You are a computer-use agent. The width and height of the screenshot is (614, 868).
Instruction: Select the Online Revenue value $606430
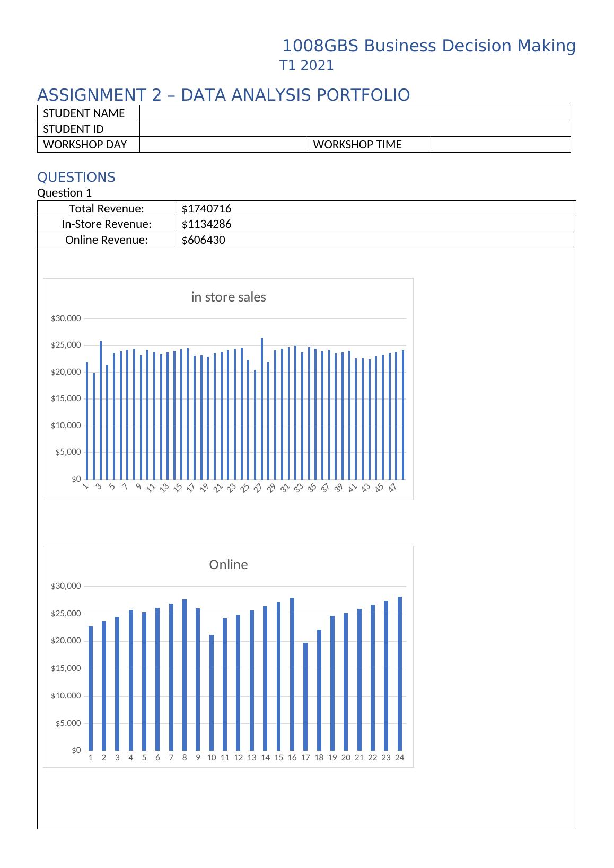coord(203,240)
